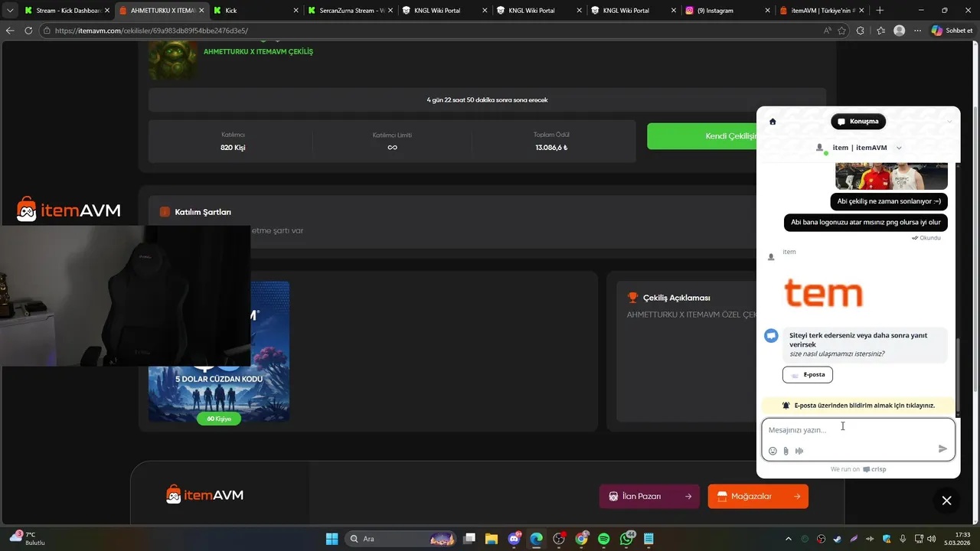980x551 pixels.
Task: Open the tab actions menu dropdown
Action: [10, 11]
